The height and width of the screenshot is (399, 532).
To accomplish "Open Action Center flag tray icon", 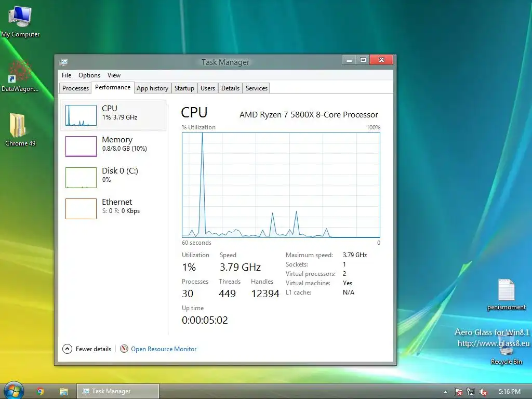I will (x=458, y=392).
